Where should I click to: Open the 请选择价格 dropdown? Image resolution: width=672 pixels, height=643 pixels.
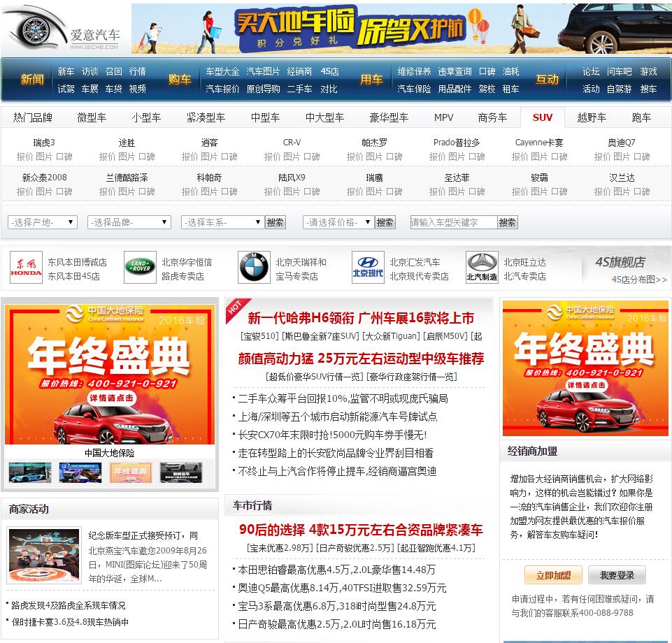[x=338, y=222]
